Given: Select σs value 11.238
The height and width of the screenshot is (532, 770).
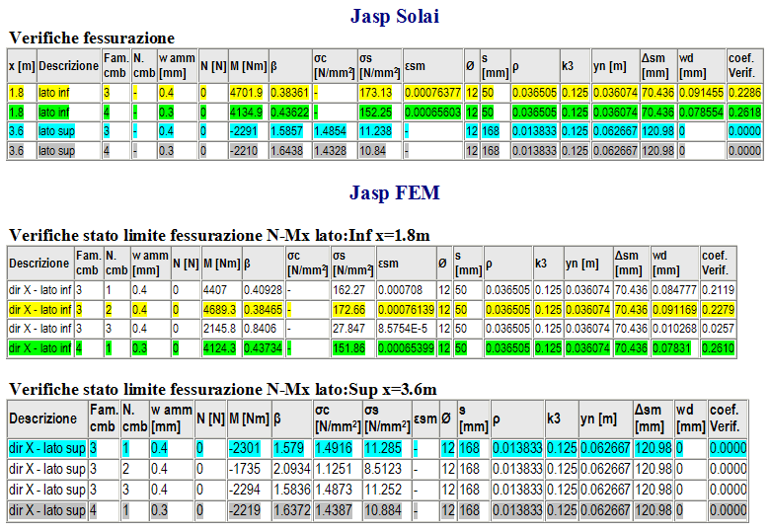Looking at the screenshot, I should click(x=375, y=131).
